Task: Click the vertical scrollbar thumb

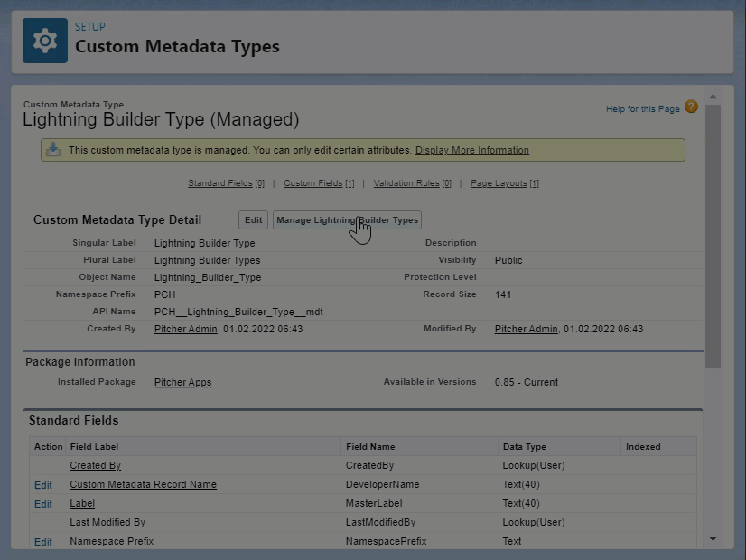Action: [713, 235]
